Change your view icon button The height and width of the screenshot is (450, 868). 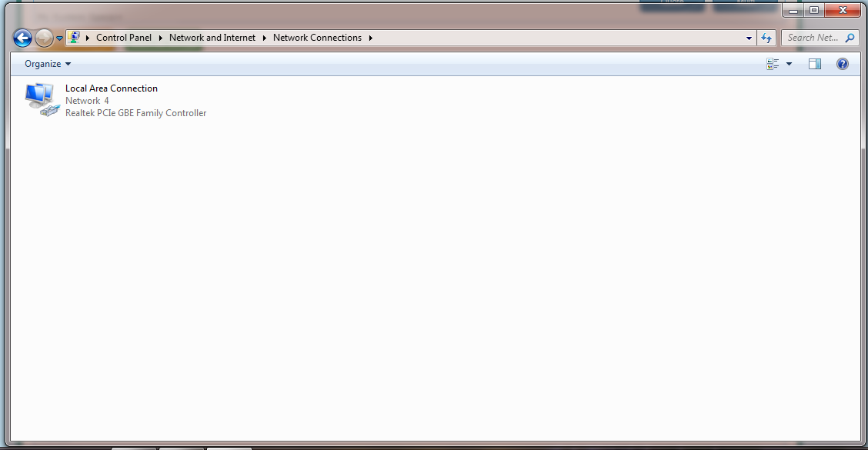click(x=773, y=64)
